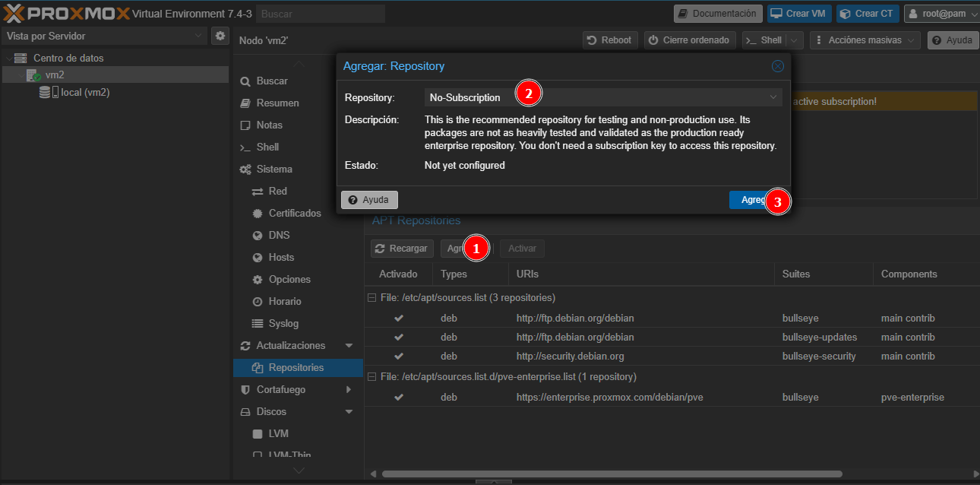
Task: Sort by the Types column header
Action: (470, 274)
